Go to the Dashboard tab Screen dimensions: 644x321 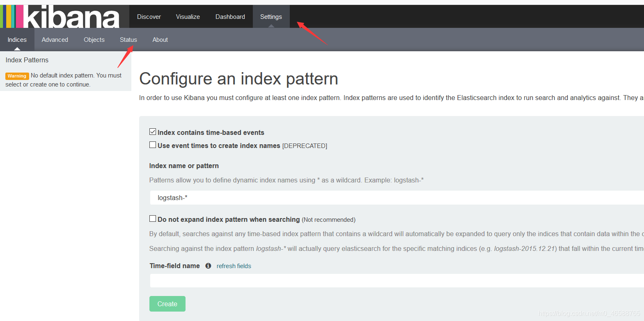pyautogui.click(x=230, y=16)
